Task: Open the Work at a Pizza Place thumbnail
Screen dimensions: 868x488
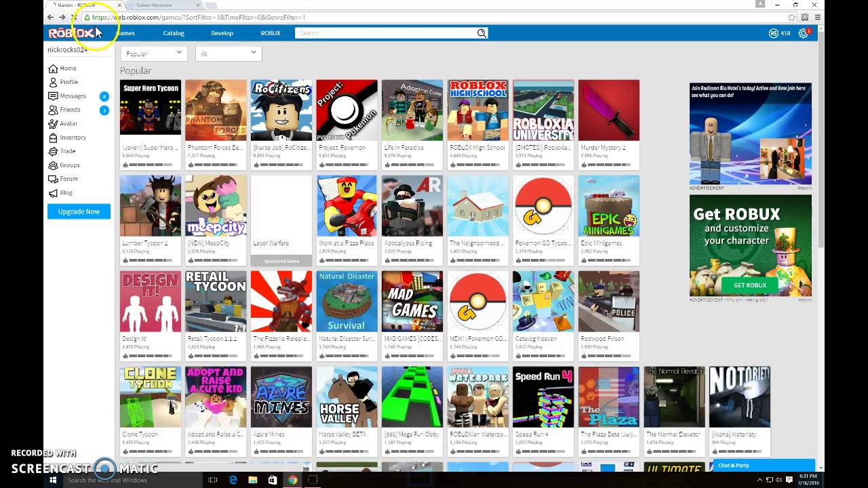Action: (x=347, y=206)
